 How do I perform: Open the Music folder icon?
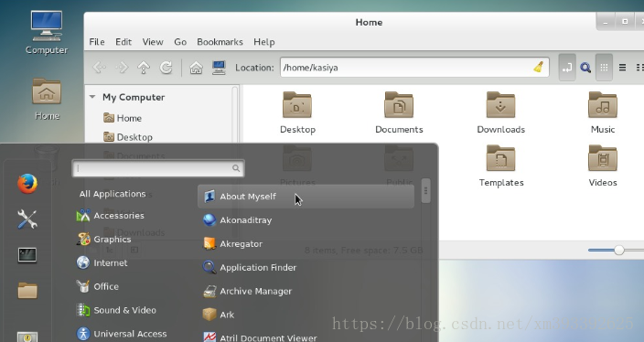[x=603, y=112]
